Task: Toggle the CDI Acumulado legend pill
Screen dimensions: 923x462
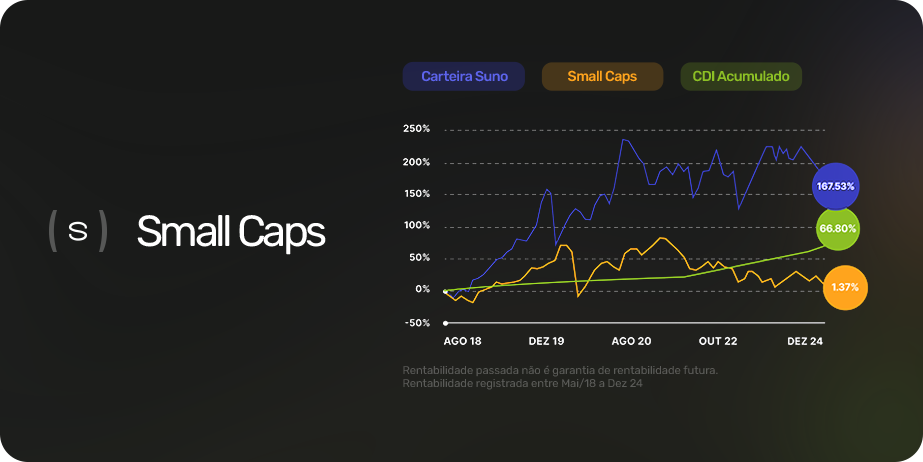Action: (x=741, y=77)
